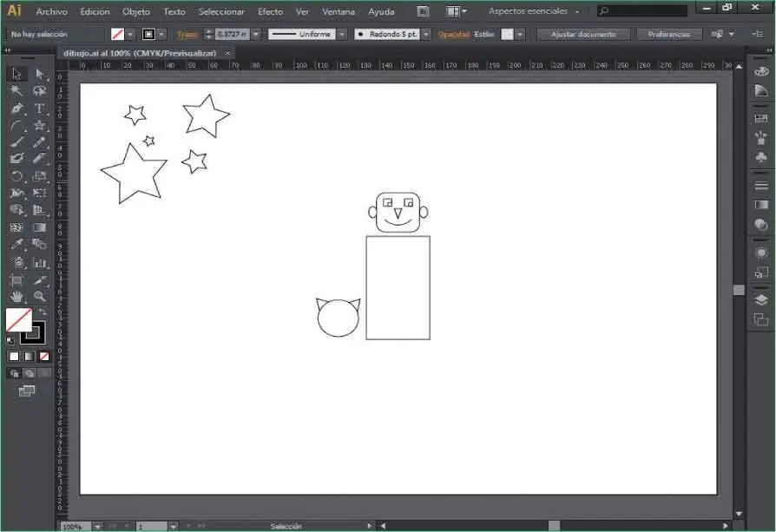Screen dimensions: 776x532
Task: Select the Column Graph tool
Action: click(x=40, y=262)
